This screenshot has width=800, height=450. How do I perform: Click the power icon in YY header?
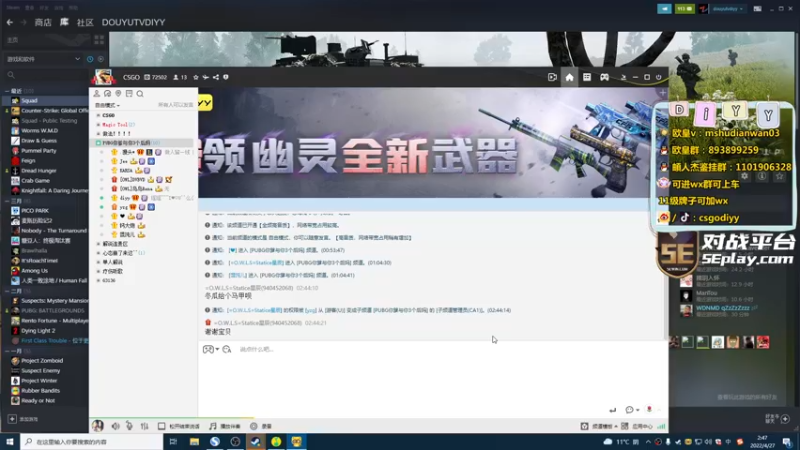pos(659,77)
